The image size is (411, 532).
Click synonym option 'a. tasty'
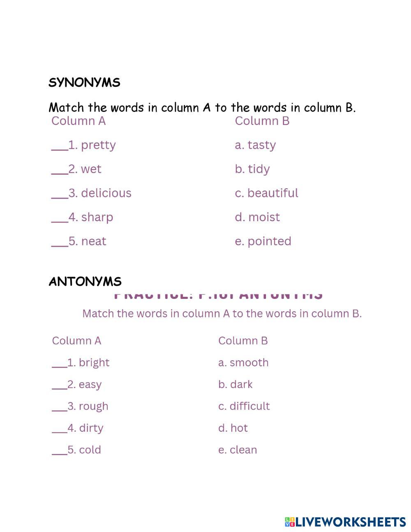coord(255,145)
